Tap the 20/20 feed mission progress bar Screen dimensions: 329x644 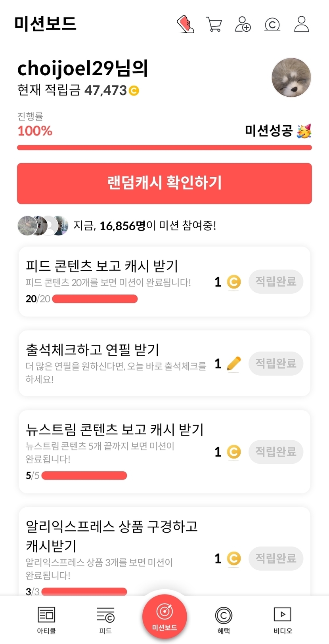tap(95, 299)
